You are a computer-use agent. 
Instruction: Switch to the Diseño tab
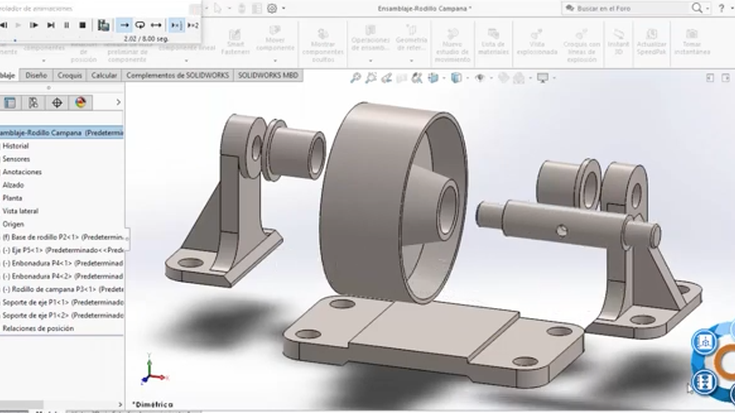coord(36,75)
